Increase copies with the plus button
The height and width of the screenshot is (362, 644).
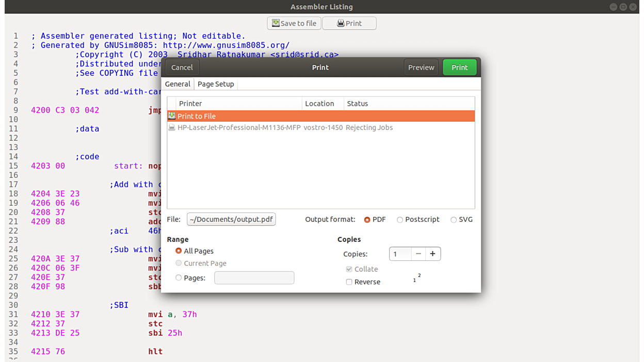[x=432, y=254]
